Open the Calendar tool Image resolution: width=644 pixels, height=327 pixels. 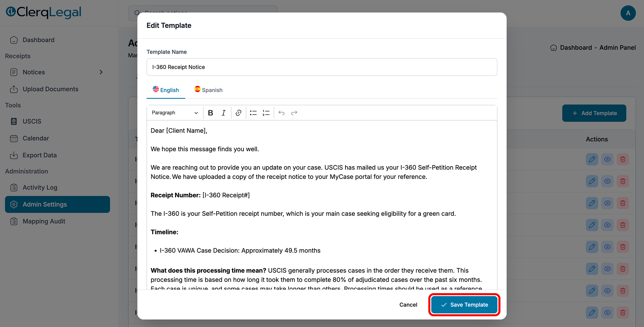36,138
